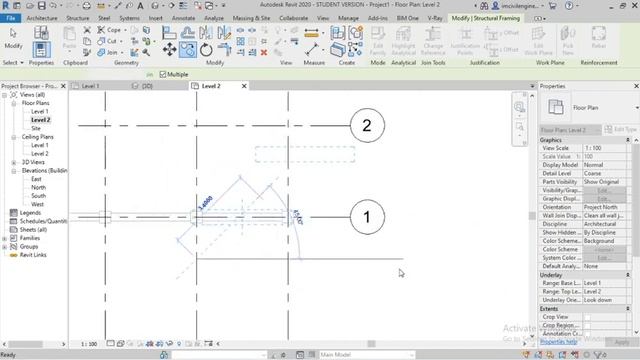Image resolution: width=640 pixels, height=360 pixels.
Task: Select Site under Floor Plans
Action: pyautogui.click(x=36, y=128)
